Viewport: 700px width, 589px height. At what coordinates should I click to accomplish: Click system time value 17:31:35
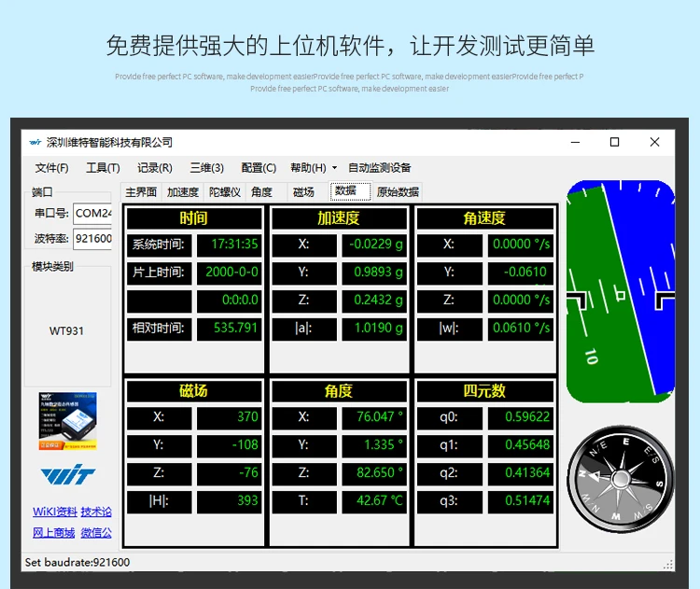tap(230, 245)
